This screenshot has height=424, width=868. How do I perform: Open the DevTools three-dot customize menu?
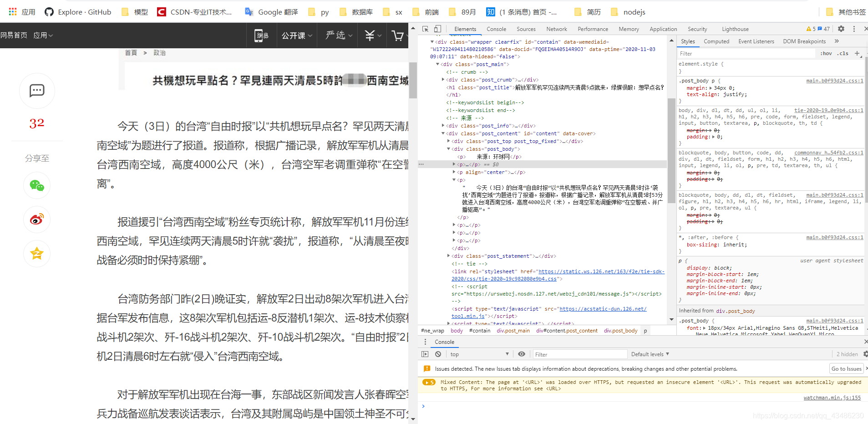point(854,29)
